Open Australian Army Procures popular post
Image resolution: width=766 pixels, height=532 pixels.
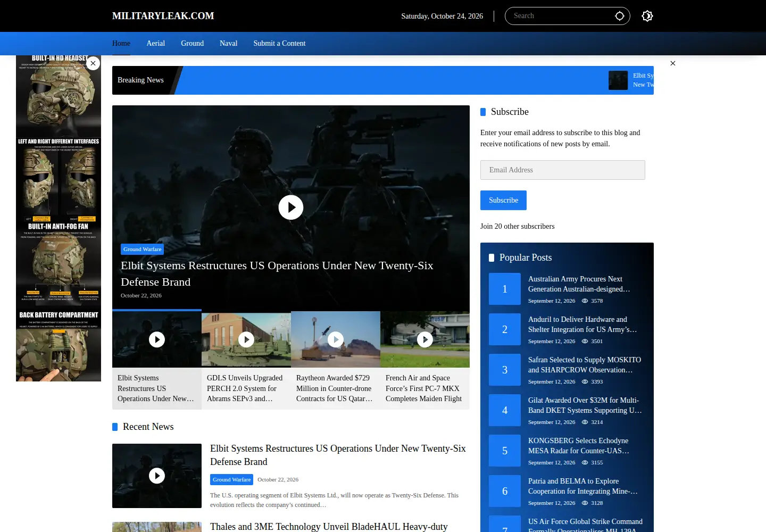[x=579, y=284]
